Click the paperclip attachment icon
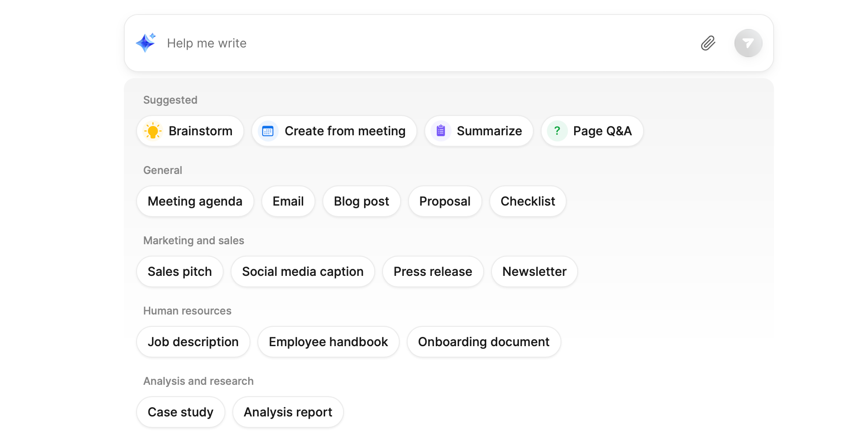The width and height of the screenshot is (868, 434). (x=708, y=43)
